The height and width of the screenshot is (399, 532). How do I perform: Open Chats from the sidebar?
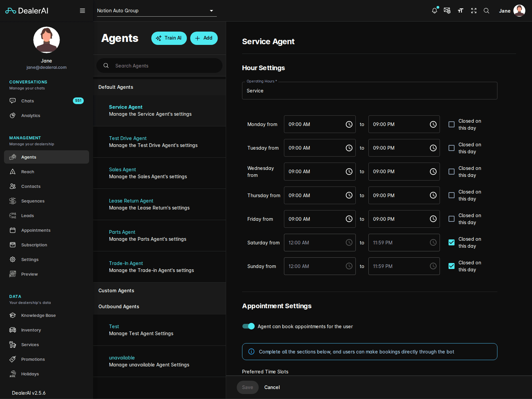27,101
